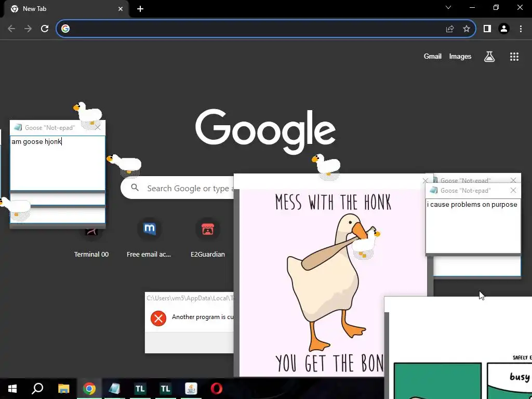Click the search magnifier icon
The height and width of the screenshot is (399, 532).
tap(135, 188)
